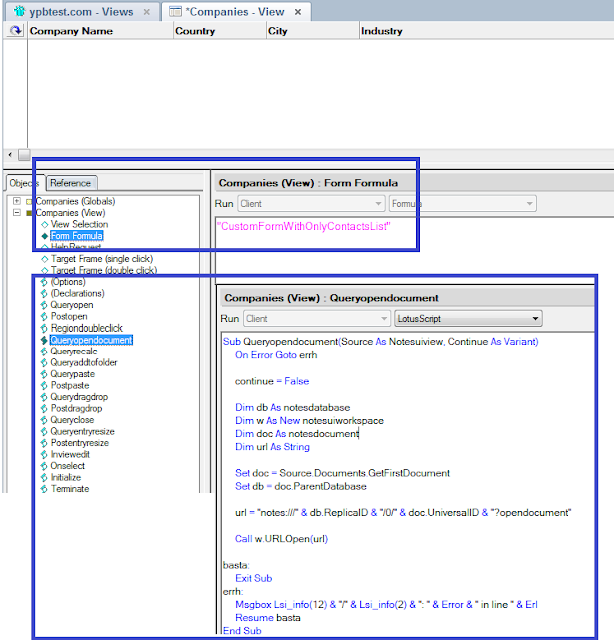Click the "continue = False" code line
This screenshot has width=614, height=640.
[x=272, y=381]
